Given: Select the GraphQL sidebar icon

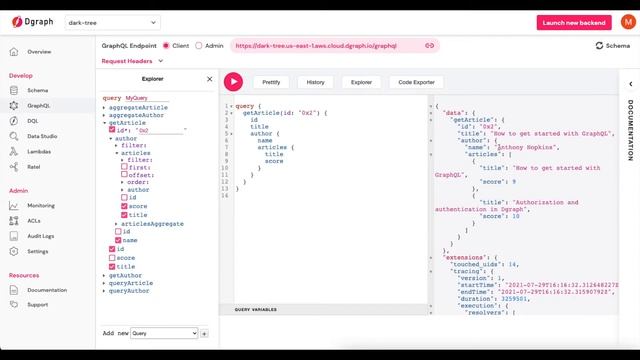Looking at the screenshot, I should [14, 106].
